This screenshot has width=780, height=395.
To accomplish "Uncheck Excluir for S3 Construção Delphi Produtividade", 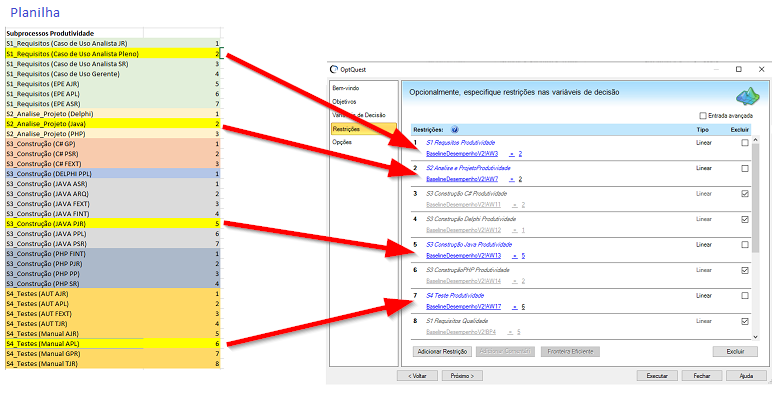I will coord(745,219).
